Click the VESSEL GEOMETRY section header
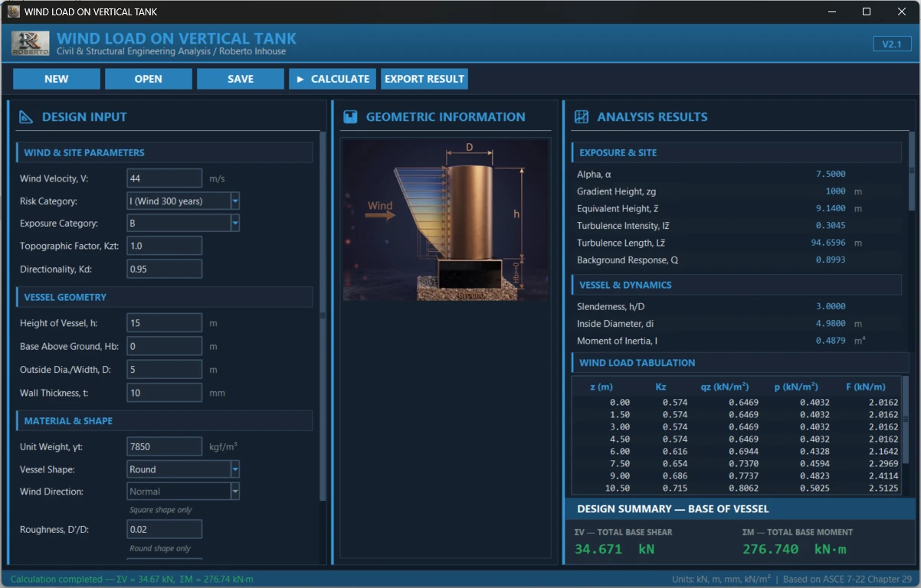The height and width of the screenshot is (588, 921). click(164, 297)
